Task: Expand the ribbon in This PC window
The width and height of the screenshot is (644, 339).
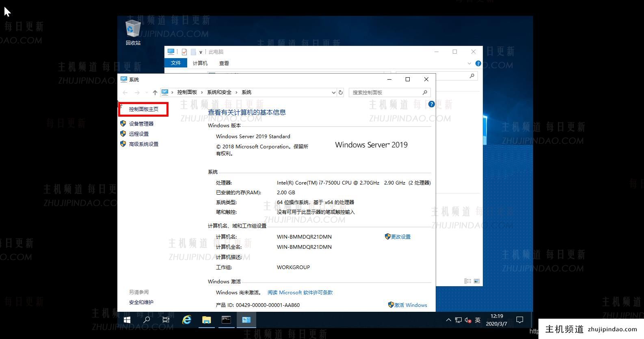Action: click(469, 63)
